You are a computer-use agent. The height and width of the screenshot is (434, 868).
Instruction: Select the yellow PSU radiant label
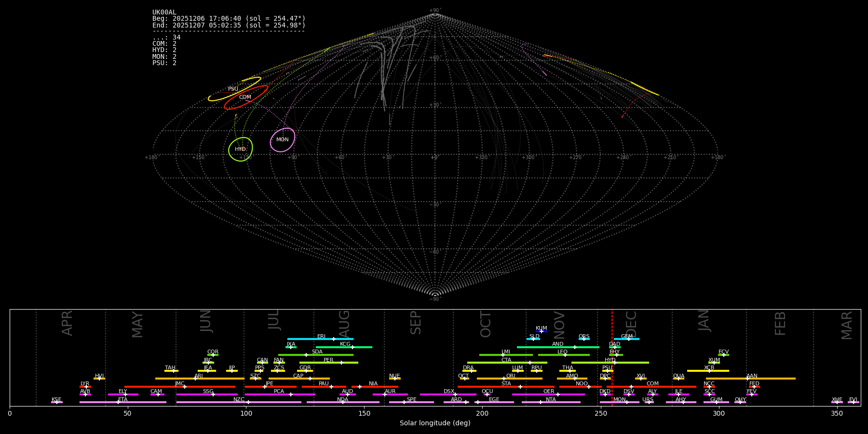click(x=233, y=89)
